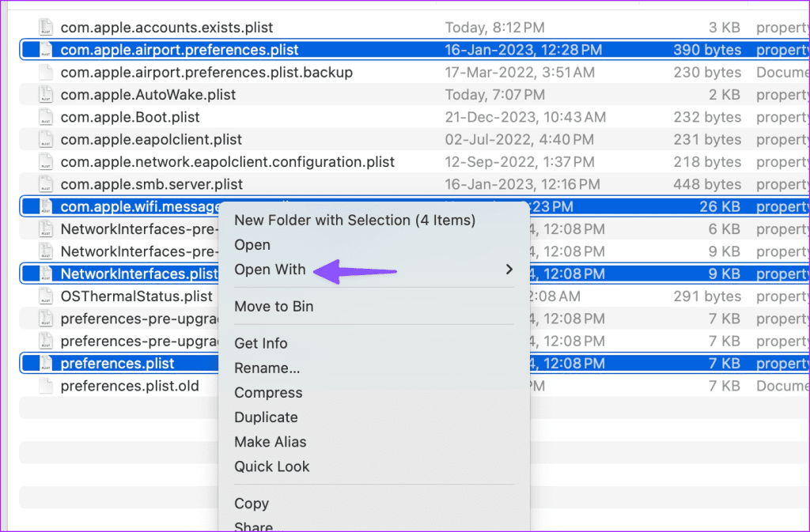
Task: Click the OSThermalStatus.plist file icon
Action: 47,296
